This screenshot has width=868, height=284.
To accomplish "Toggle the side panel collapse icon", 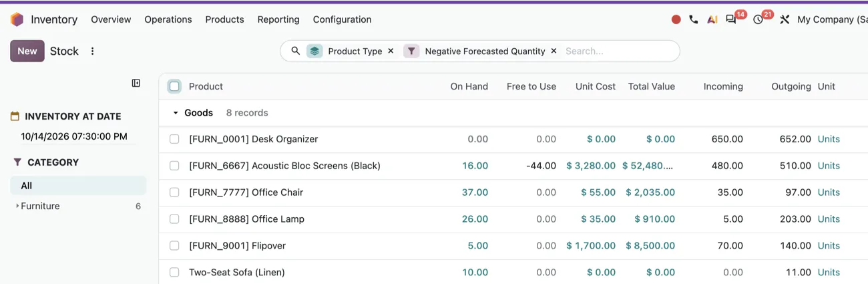I will coord(136,83).
